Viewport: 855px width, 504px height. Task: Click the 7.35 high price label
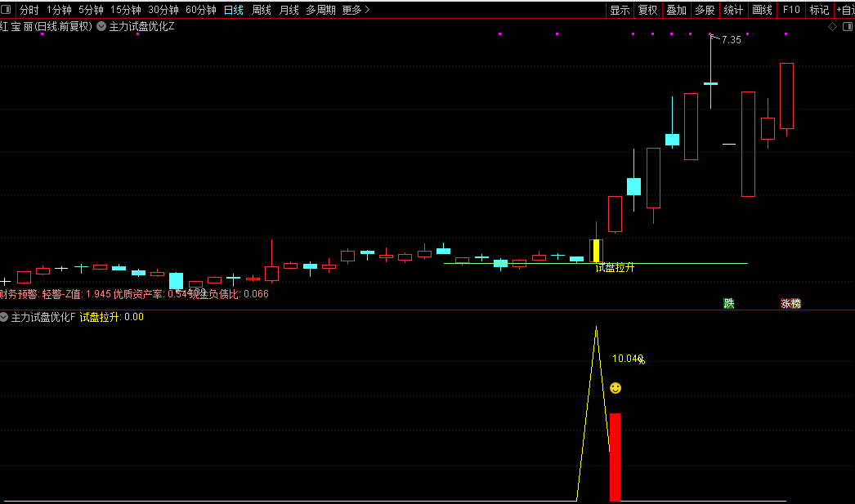(x=732, y=40)
